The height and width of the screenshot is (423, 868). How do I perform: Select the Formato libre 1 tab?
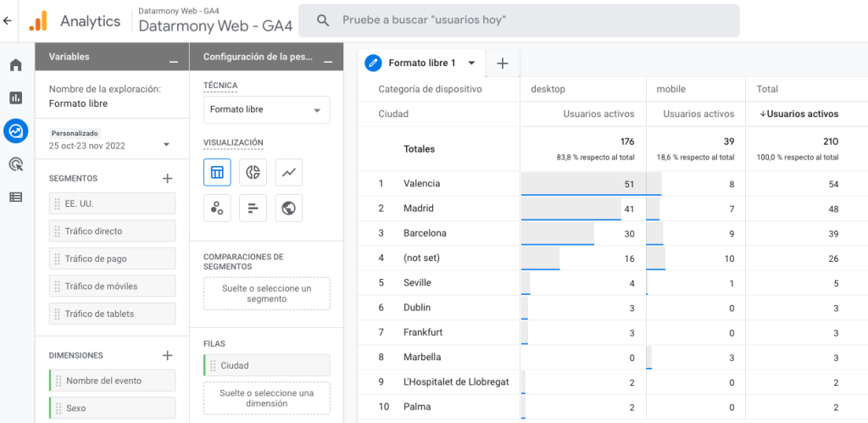421,63
